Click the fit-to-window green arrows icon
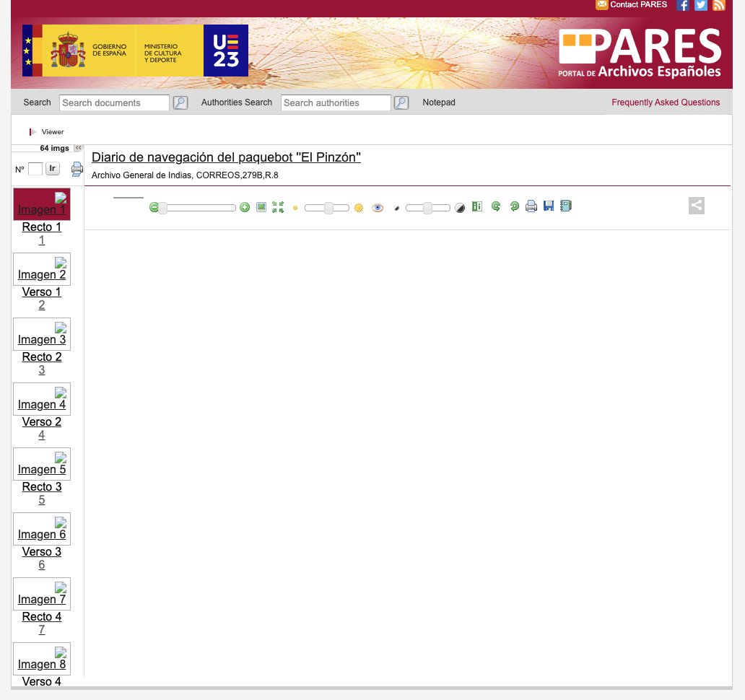The image size is (745, 700). coord(278,207)
